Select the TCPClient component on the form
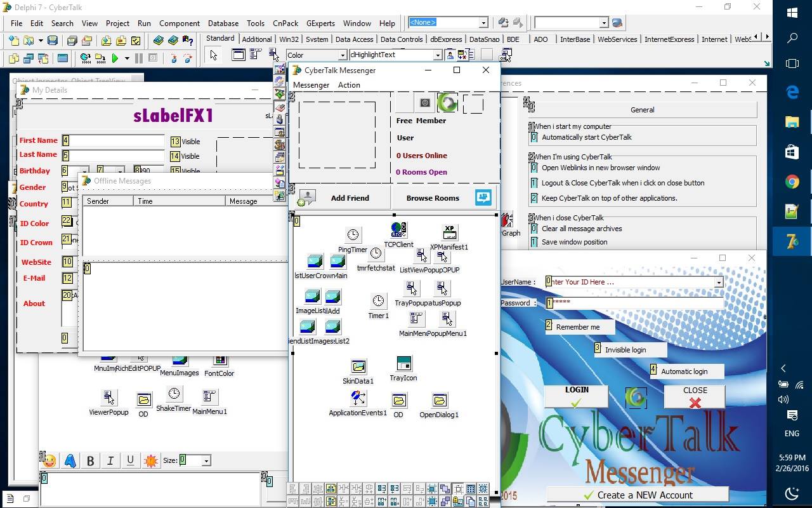812x508 pixels. 398,230
